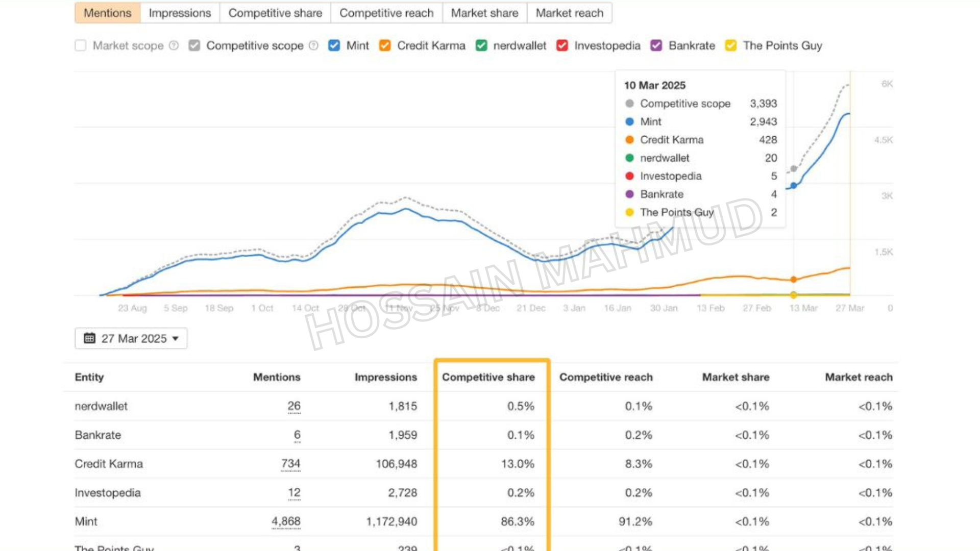The image size is (980, 551).
Task: Toggle the Competitive scope checkbox
Action: click(194, 45)
